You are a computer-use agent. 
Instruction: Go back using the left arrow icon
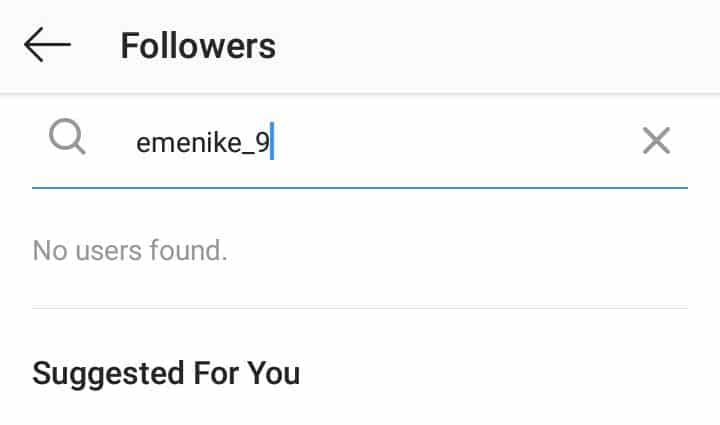coord(47,45)
